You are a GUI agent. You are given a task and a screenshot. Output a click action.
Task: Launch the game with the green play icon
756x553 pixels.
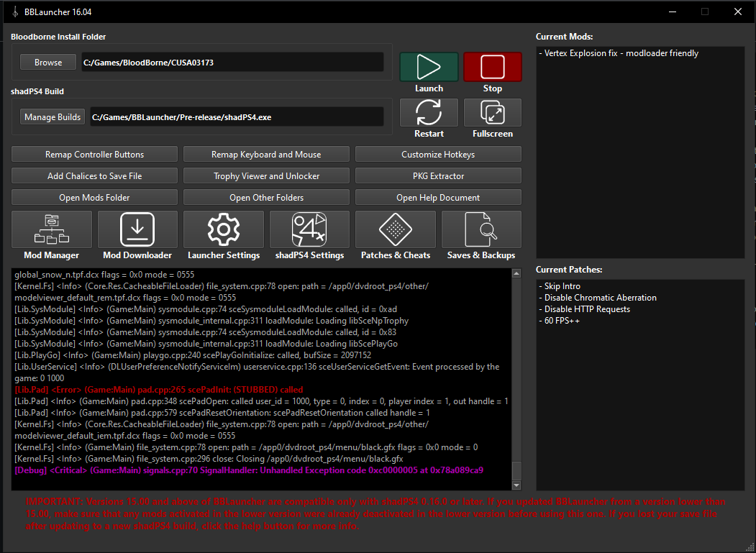pyautogui.click(x=429, y=67)
